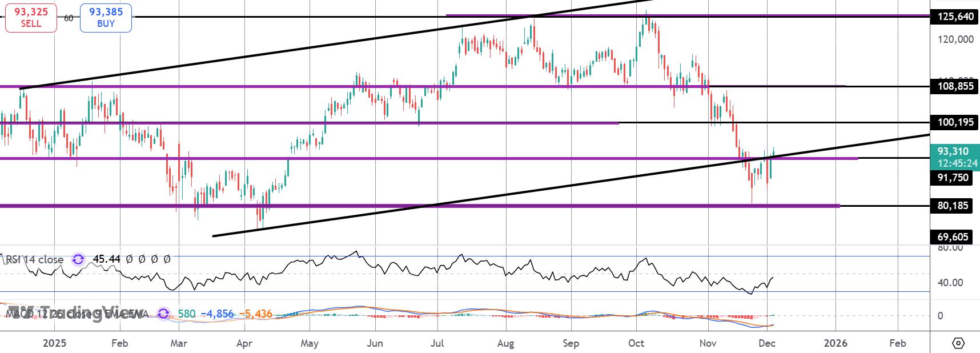
Task: Click the 125,640 price level label
Action: pos(955,17)
